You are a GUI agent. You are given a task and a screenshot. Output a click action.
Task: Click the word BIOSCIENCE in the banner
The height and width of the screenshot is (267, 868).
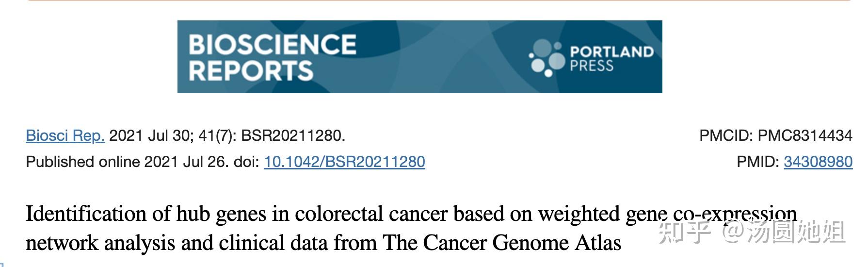272,45
